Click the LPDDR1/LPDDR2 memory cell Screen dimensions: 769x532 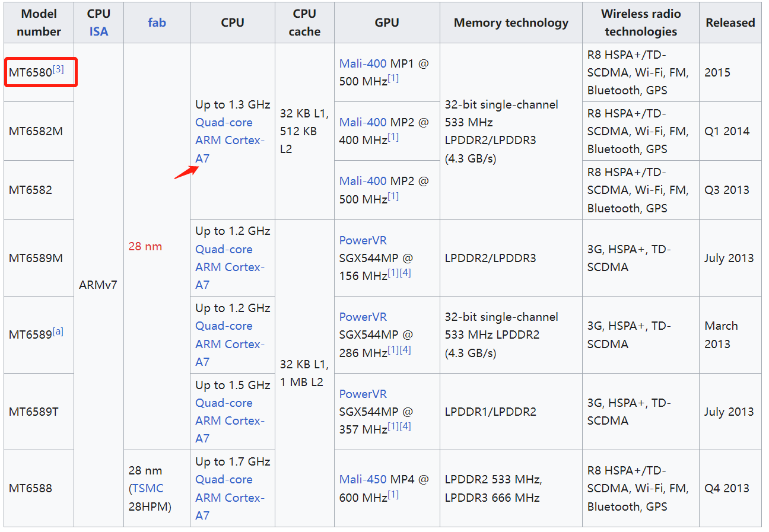click(x=511, y=412)
